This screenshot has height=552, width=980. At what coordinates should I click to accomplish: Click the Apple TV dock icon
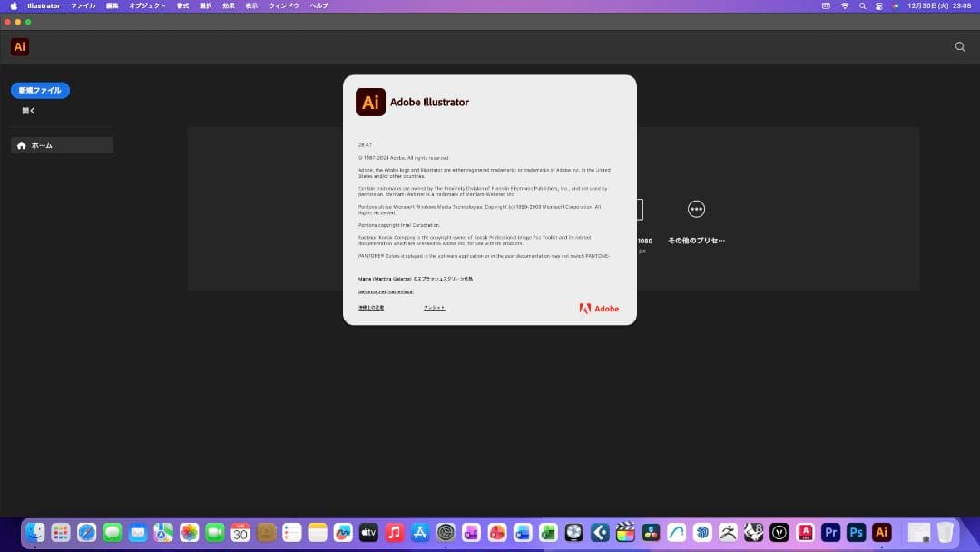coord(368,532)
